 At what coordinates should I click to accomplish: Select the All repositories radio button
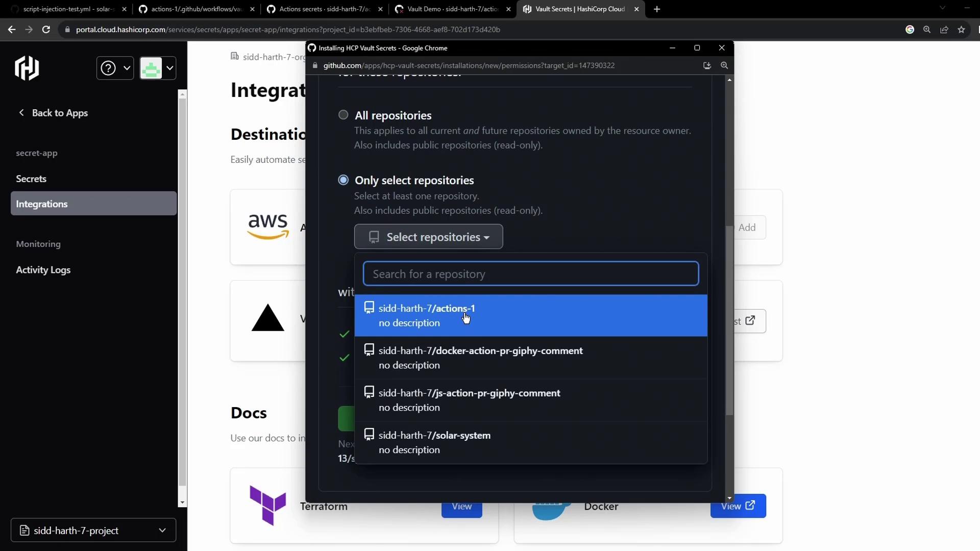[344, 115]
